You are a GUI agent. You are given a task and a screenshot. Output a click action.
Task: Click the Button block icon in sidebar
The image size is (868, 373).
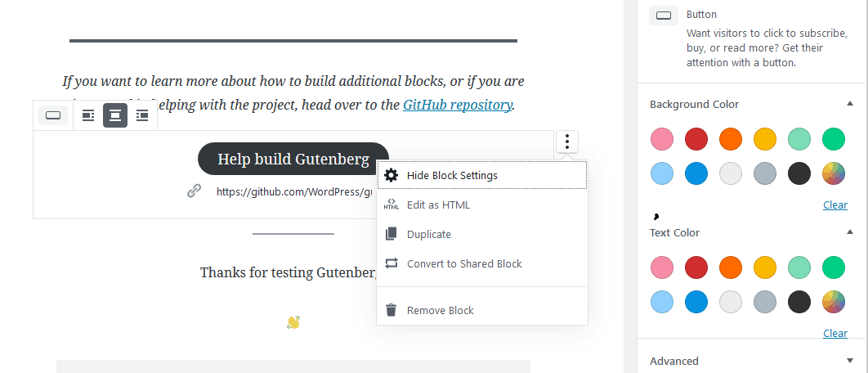tap(664, 16)
